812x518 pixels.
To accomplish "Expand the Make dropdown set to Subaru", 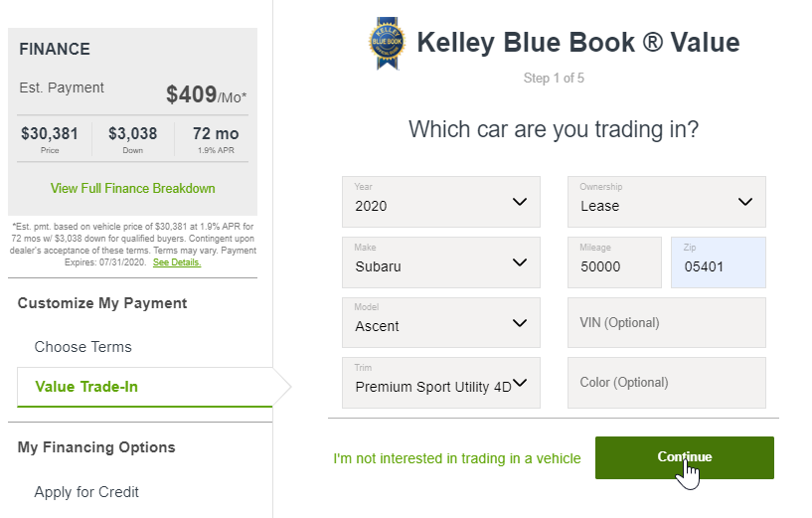I will click(x=440, y=262).
